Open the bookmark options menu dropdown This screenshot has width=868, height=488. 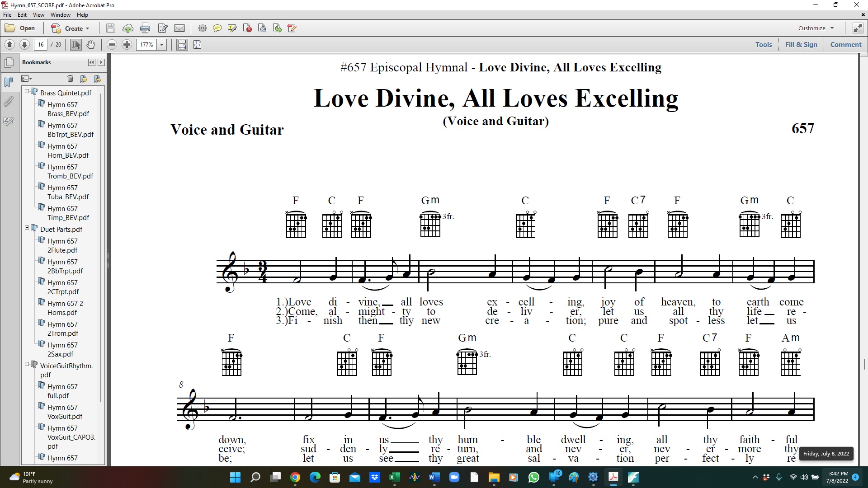click(27, 79)
